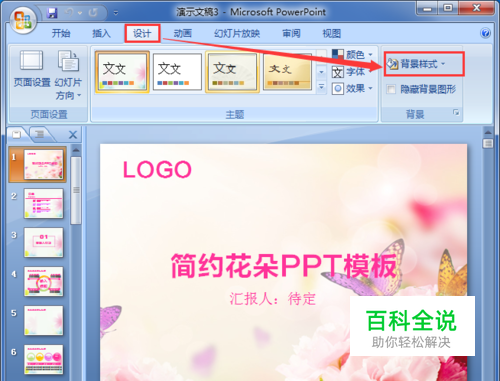Open the 动画 tab
The height and width of the screenshot is (381, 500).
[183, 33]
